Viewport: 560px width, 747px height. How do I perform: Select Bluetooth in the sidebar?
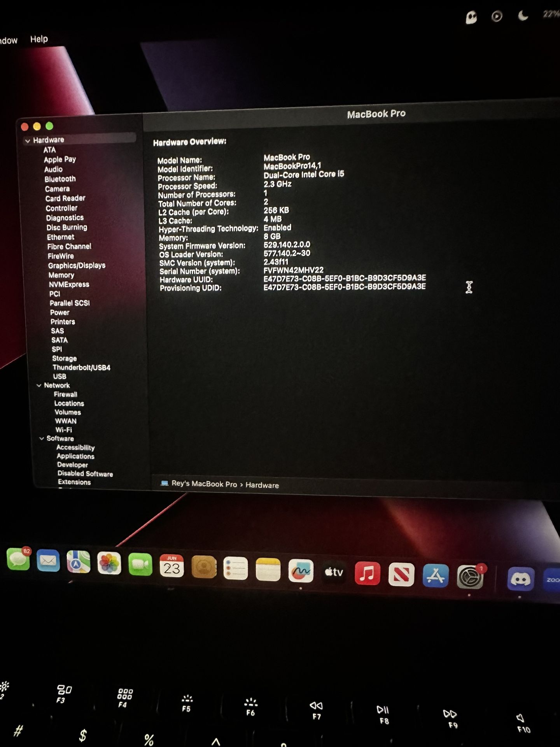(60, 179)
